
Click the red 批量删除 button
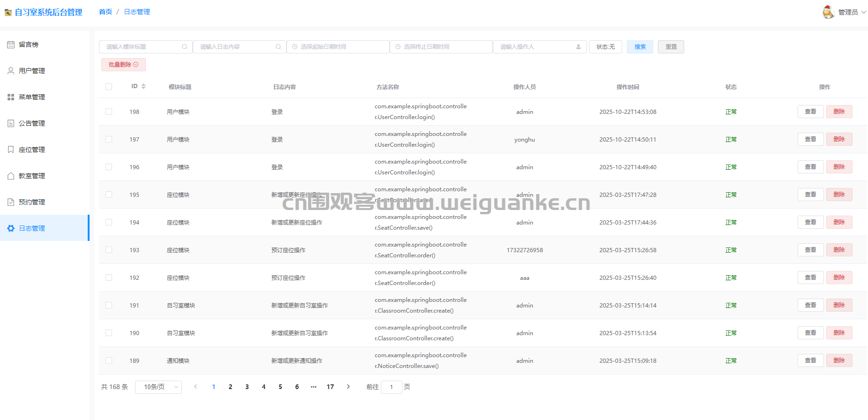pyautogui.click(x=123, y=65)
